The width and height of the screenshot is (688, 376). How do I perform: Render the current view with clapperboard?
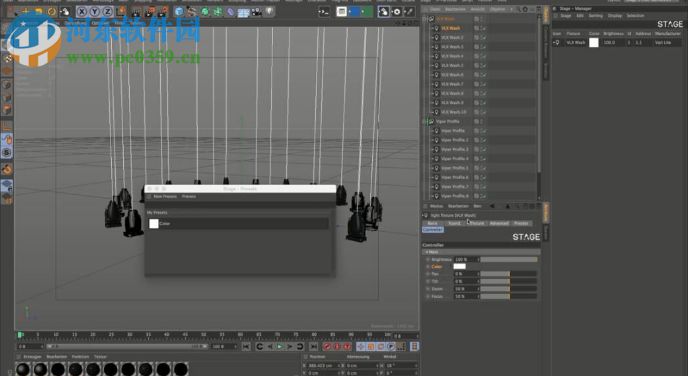coord(136,12)
